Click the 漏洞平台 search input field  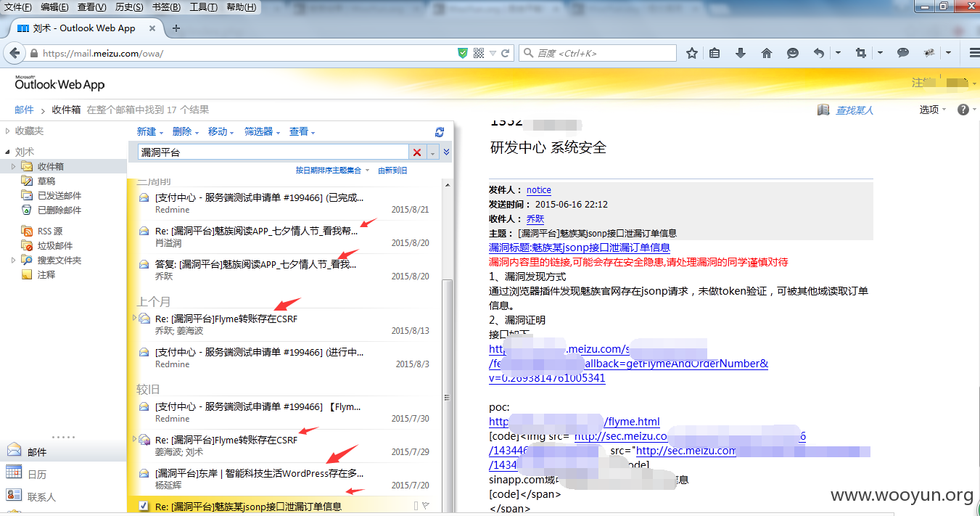[273, 152]
